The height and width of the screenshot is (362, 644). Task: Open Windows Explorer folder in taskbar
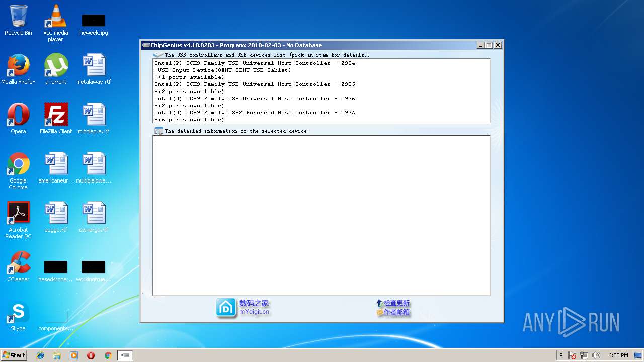pos(57,355)
